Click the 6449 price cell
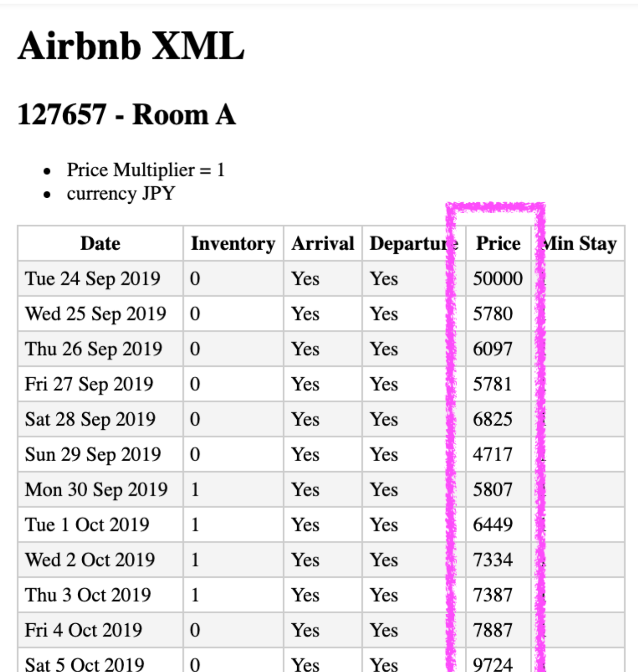This screenshot has height=672, width=638. click(x=493, y=525)
